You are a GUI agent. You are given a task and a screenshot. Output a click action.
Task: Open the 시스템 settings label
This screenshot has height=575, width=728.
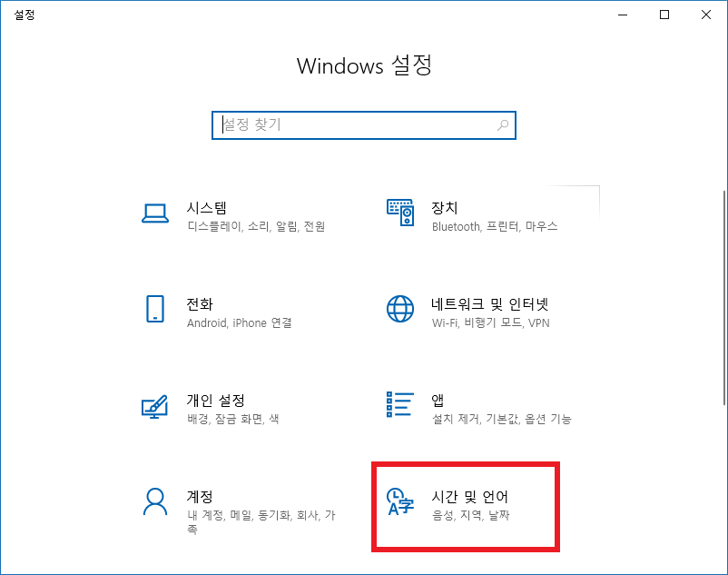click(207, 208)
